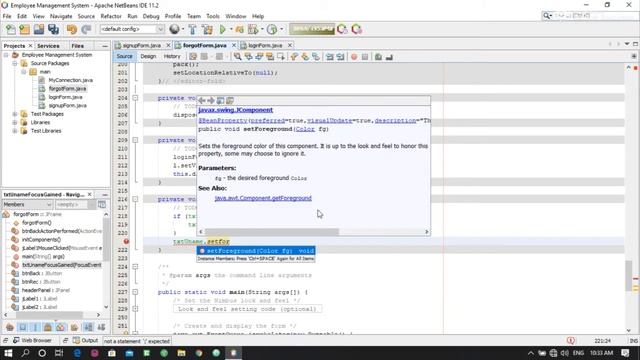This screenshot has width=640, height=360.
Task: Toggle Bookmark icon in editor toolbar
Action: [316, 57]
